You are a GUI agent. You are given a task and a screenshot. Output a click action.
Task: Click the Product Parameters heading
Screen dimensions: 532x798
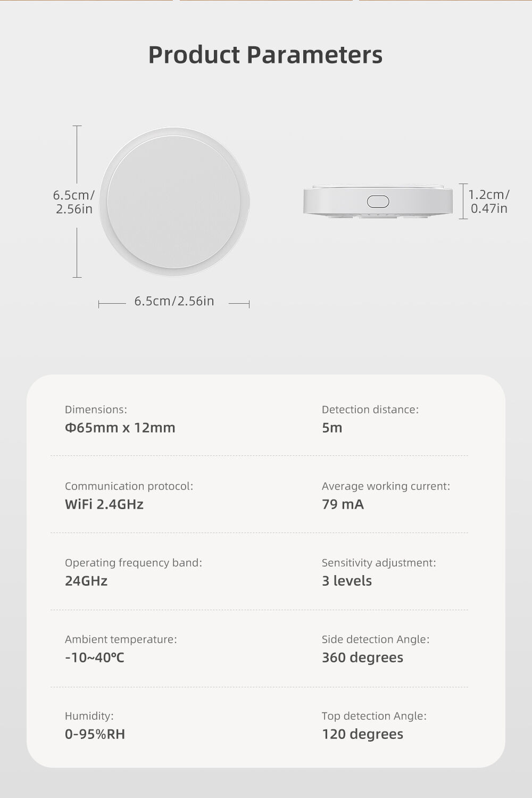pyautogui.click(x=265, y=55)
